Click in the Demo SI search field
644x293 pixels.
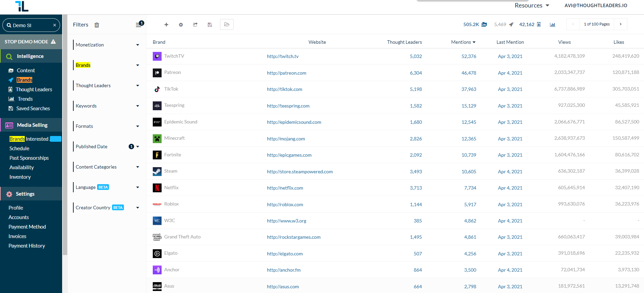click(31, 25)
